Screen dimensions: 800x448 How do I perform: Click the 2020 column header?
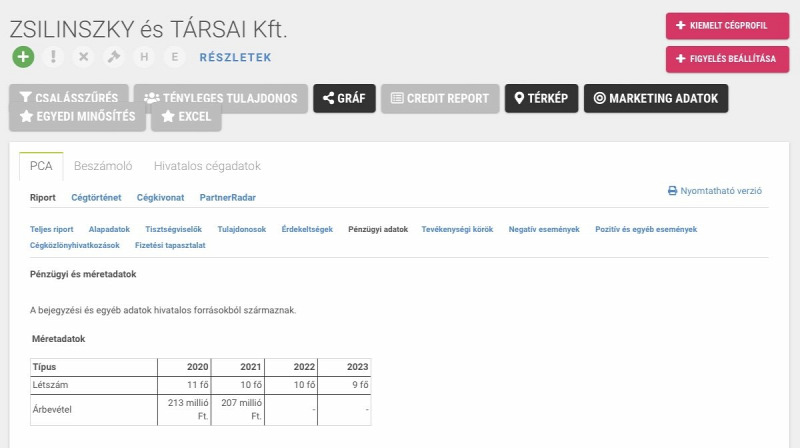click(184, 367)
